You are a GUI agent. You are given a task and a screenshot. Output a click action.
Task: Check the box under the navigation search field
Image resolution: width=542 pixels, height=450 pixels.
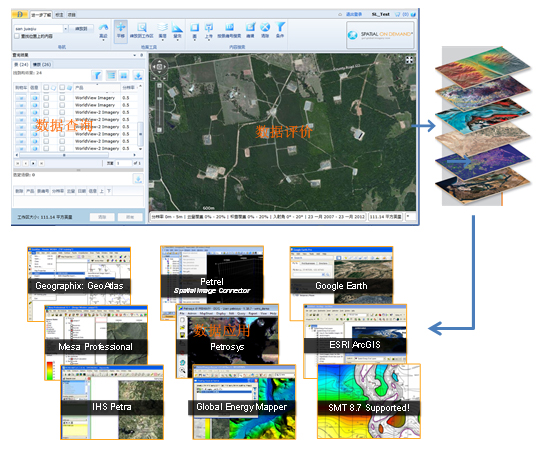coord(17,36)
